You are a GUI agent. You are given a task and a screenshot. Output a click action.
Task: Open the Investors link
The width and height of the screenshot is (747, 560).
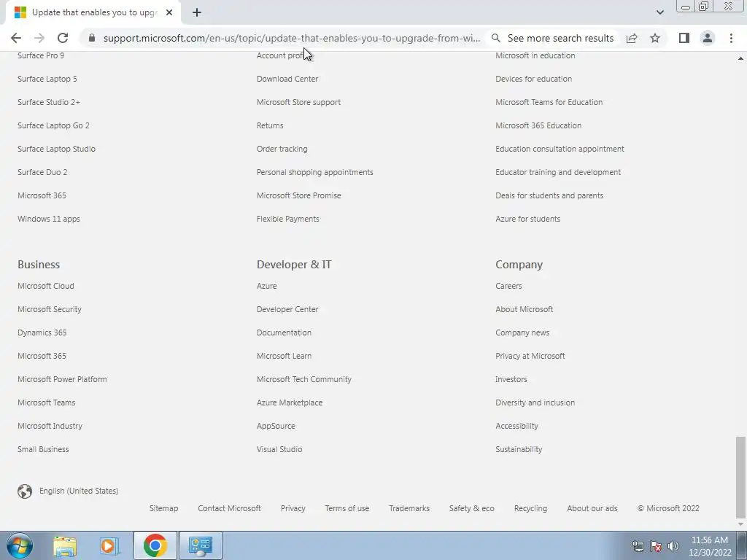511,379
